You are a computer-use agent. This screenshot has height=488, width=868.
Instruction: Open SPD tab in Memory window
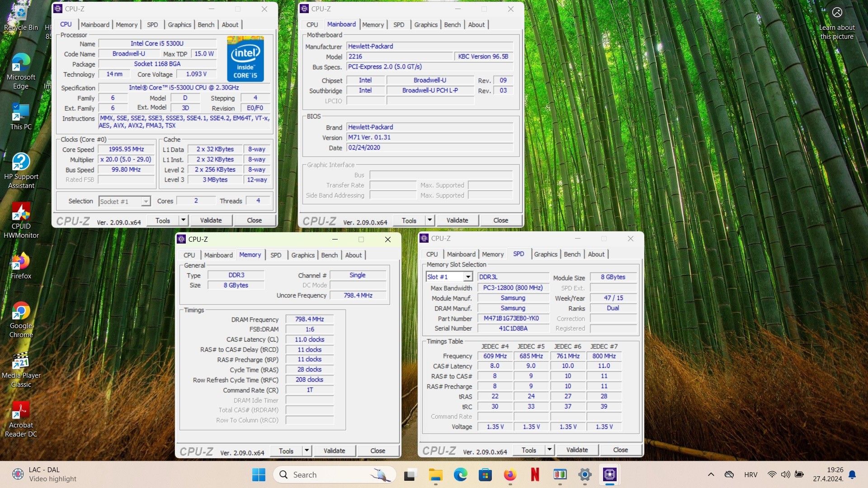[276, 255]
